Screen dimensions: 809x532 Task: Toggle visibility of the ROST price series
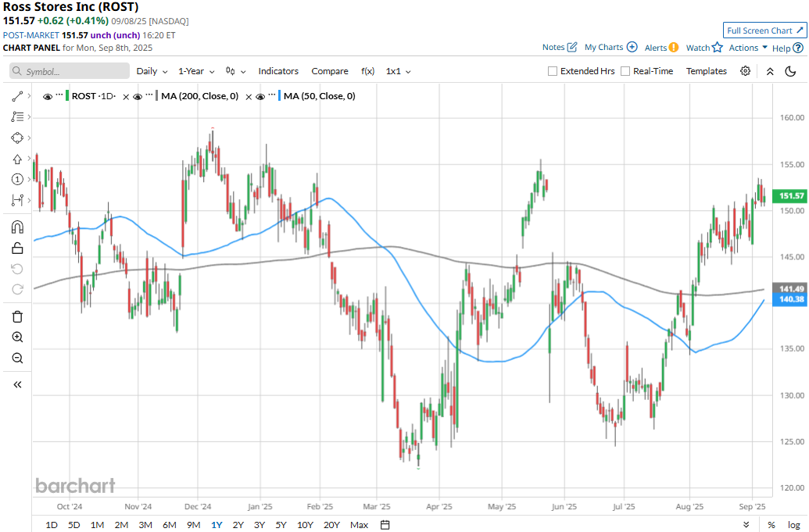48,96
